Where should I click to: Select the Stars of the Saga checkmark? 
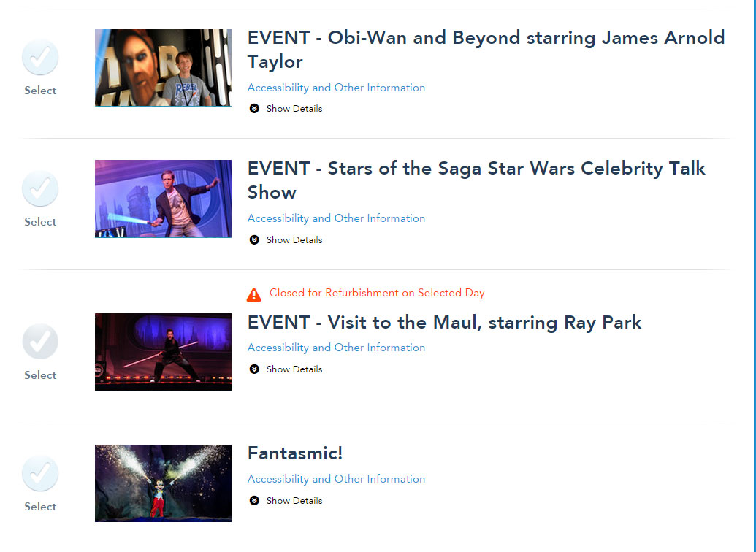click(x=40, y=188)
